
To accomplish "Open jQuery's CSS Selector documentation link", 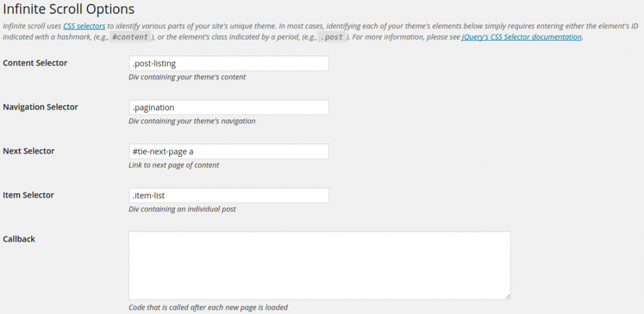I will [x=521, y=37].
